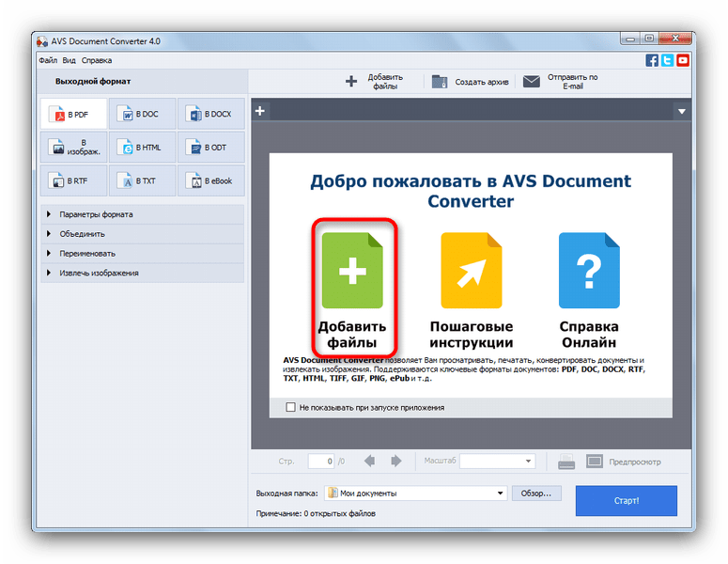This screenshot has width=728, height=564.
Task: Click the green Добавить файлы welcome icon
Action: 352,271
